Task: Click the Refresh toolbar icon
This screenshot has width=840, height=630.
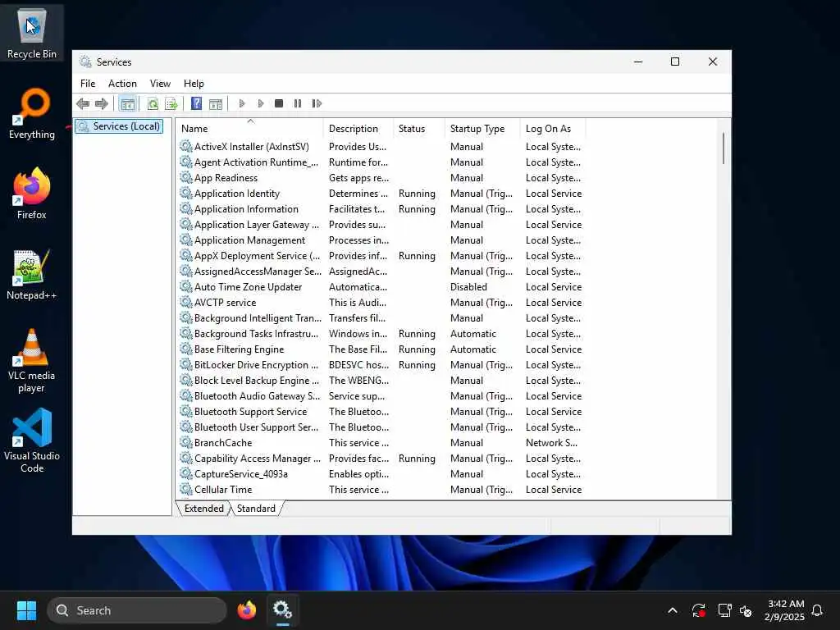Action: click(x=153, y=103)
